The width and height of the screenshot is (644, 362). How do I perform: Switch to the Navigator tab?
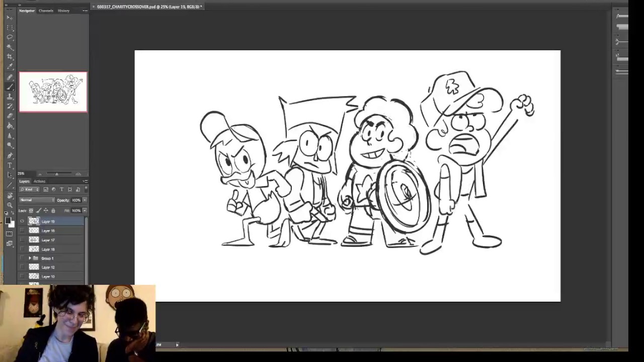pos(27,11)
